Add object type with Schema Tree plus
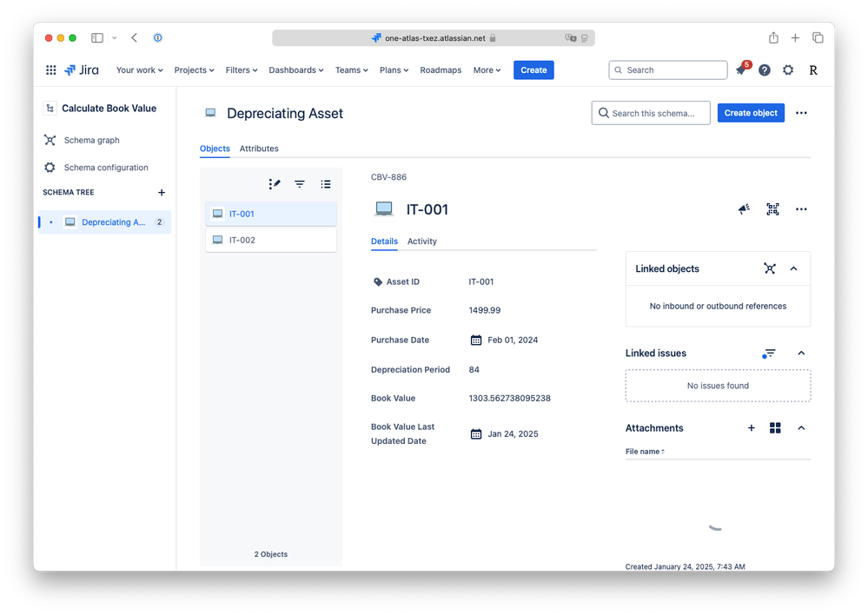The height and width of the screenshot is (615, 868). (162, 193)
